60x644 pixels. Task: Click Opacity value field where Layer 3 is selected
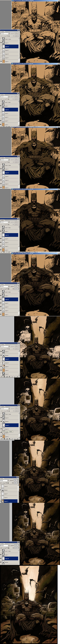[x=15, y=480]
